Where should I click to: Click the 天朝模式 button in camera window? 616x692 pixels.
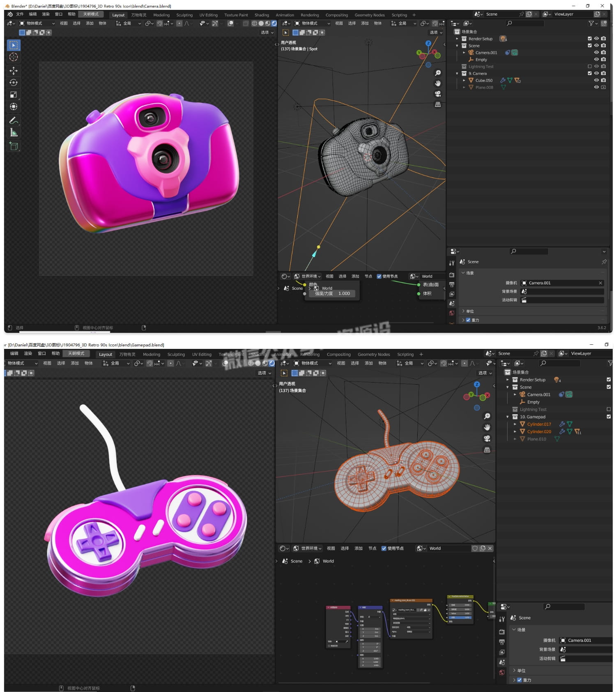point(91,14)
